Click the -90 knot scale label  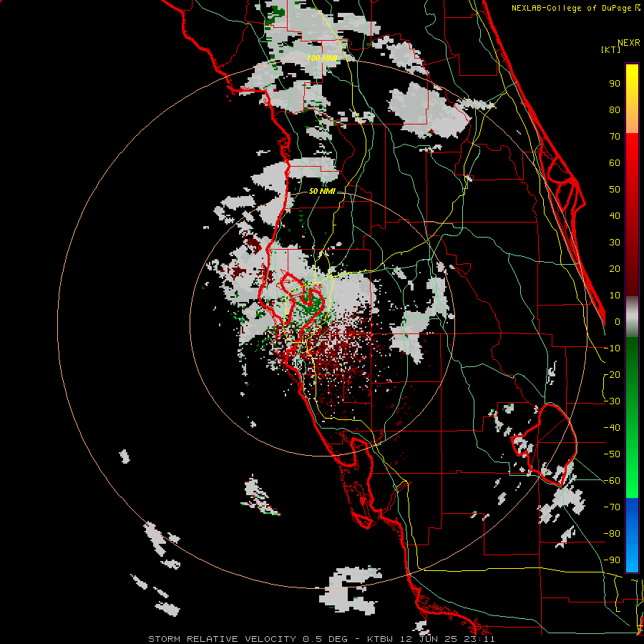[x=612, y=560]
